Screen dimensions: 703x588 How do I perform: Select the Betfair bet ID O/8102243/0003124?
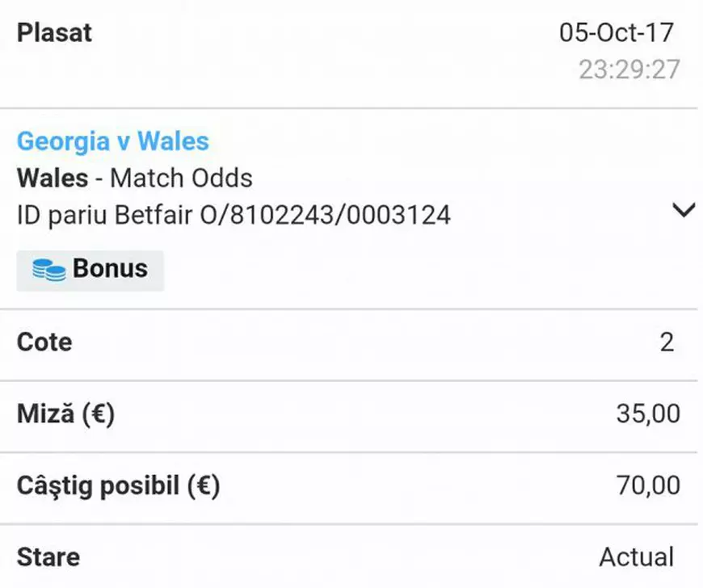(325, 215)
